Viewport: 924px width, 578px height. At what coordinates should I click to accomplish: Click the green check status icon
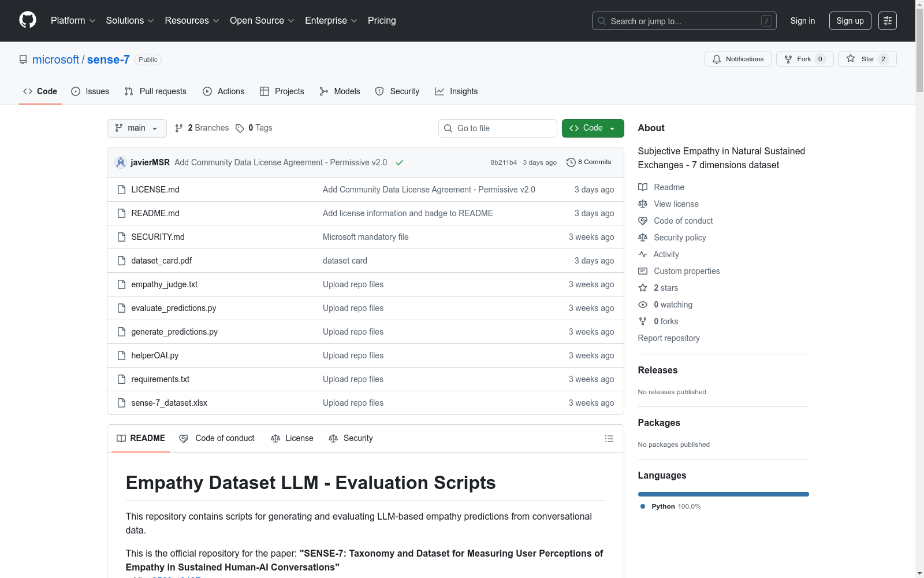(399, 162)
